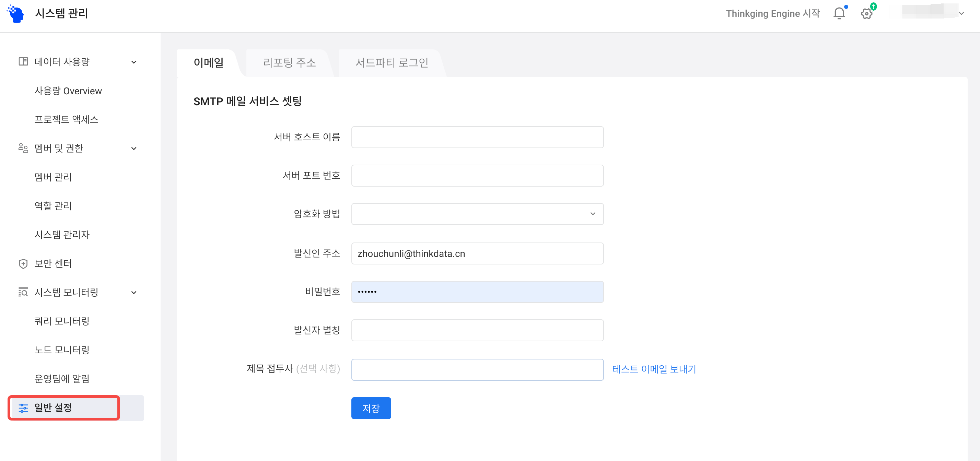
Task: Focus the 제목 접두사 input field
Action: tap(477, 370)
